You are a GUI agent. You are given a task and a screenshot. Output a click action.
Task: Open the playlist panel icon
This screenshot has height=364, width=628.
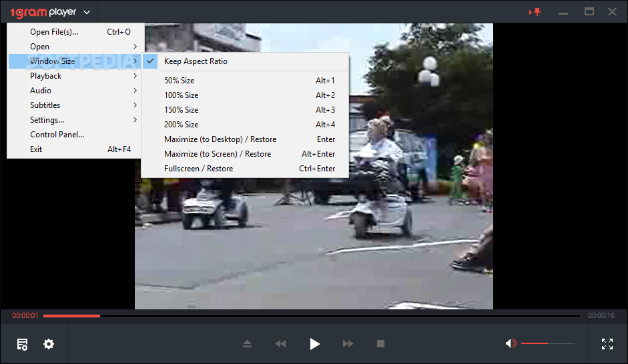[23, 344]
